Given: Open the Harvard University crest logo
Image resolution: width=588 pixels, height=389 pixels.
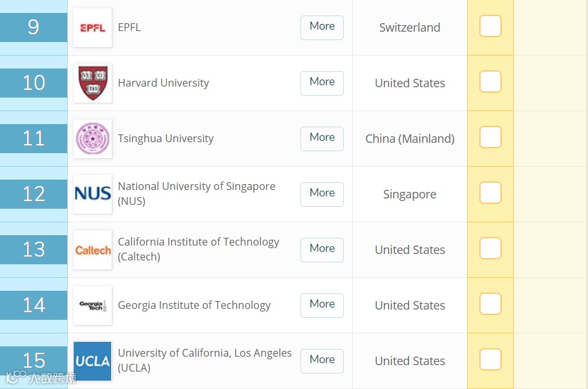Looking at the screenshot, I should [92, 83].
